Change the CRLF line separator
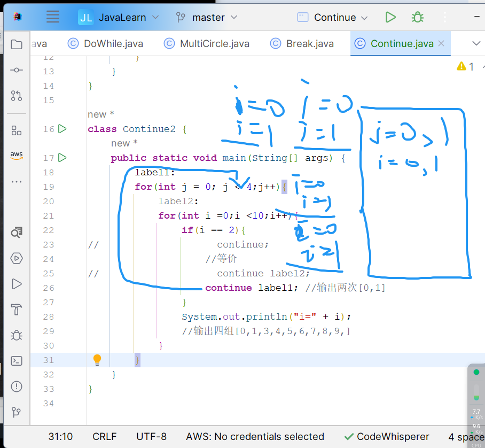 click(x=105, y=437)
